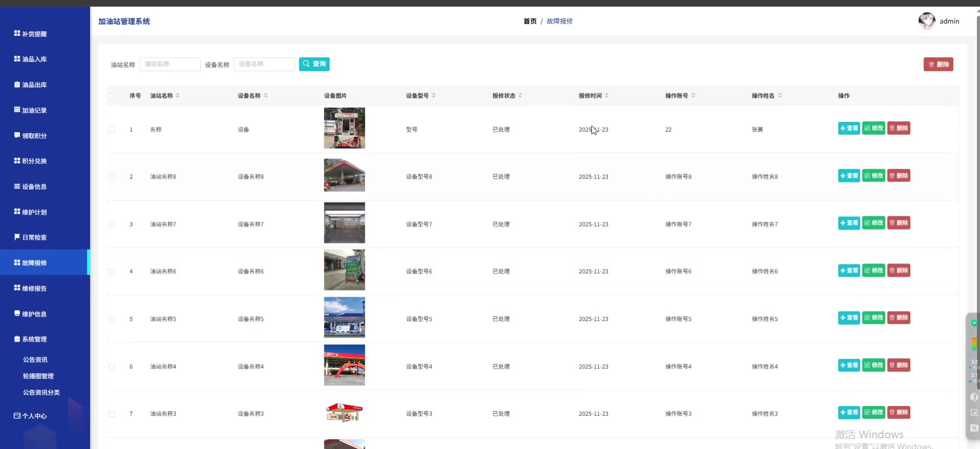Select the checkbox for row 5

tap(112, 319)
